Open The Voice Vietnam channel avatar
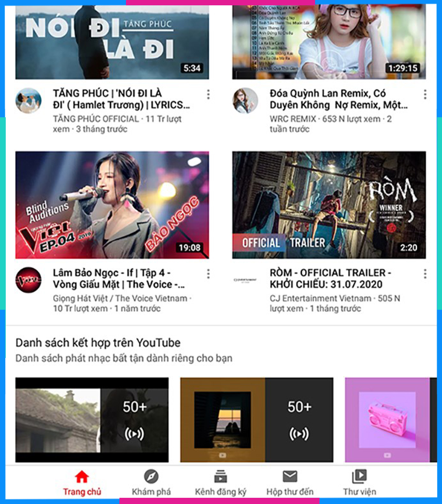 pos(29,280)
